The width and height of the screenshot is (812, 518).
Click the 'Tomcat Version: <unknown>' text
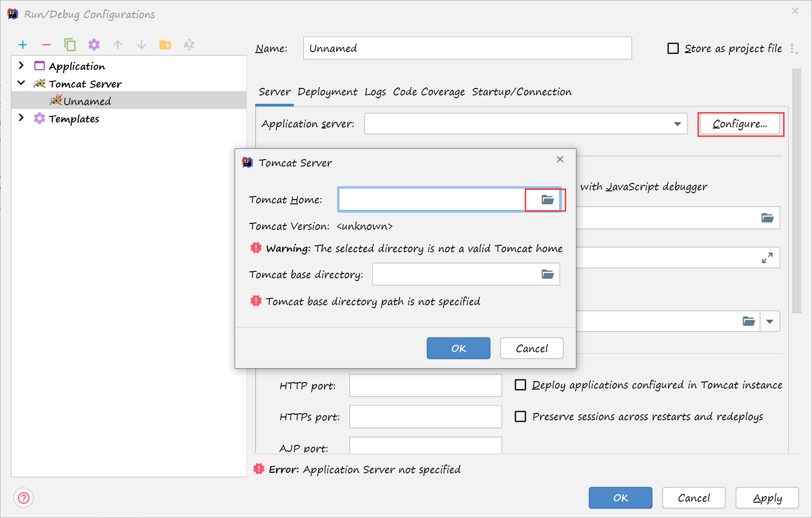(x=321, y=226)
